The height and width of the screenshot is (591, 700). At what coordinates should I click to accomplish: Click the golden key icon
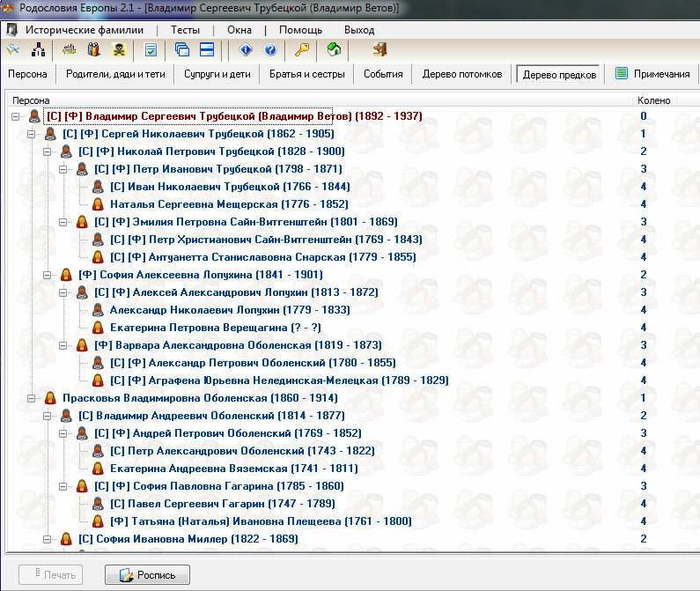pyautogui.click(x=302, y=49)
